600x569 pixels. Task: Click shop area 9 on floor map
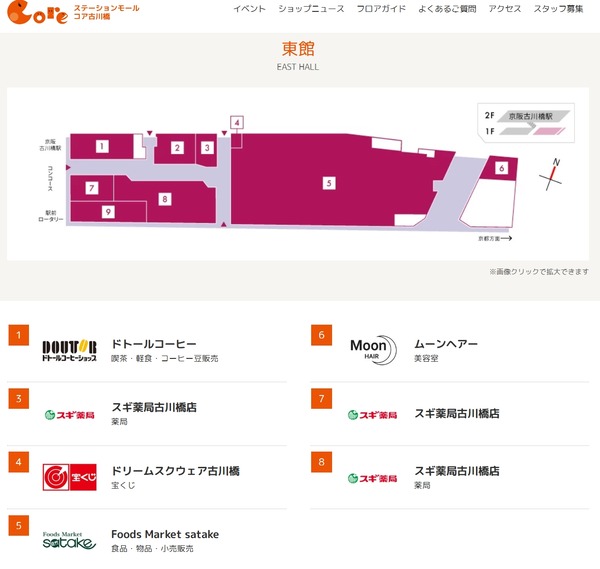click(x=108, y=212)
